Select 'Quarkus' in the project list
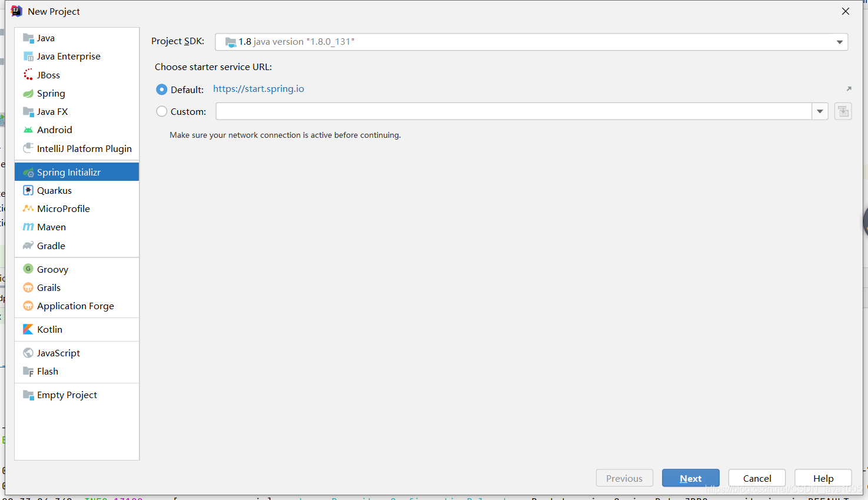 [54, 190]
